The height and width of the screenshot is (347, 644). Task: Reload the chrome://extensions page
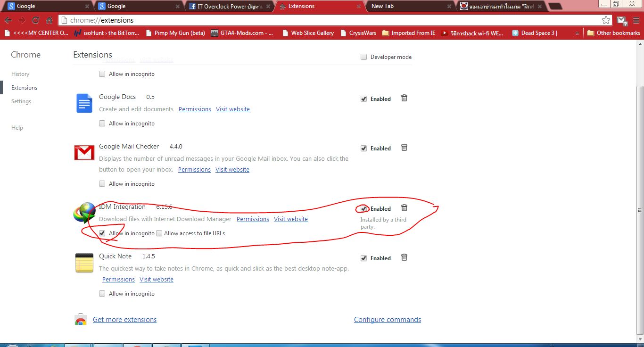tap(35, 20)
